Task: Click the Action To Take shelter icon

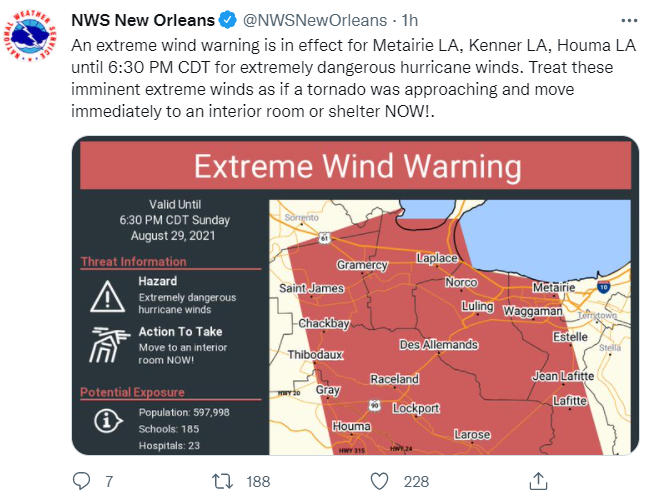Action: pos(104,343)
